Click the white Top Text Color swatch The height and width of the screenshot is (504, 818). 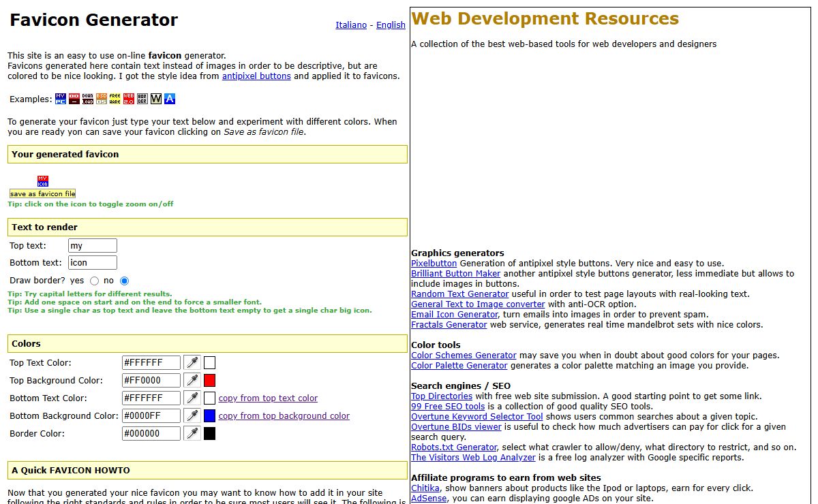pyautogui.click(x=209, y=362)
